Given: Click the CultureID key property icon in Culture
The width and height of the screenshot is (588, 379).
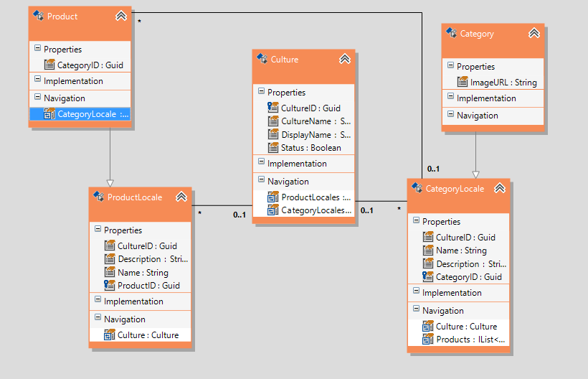Looking at the screenshot, I should click(273, 108).
